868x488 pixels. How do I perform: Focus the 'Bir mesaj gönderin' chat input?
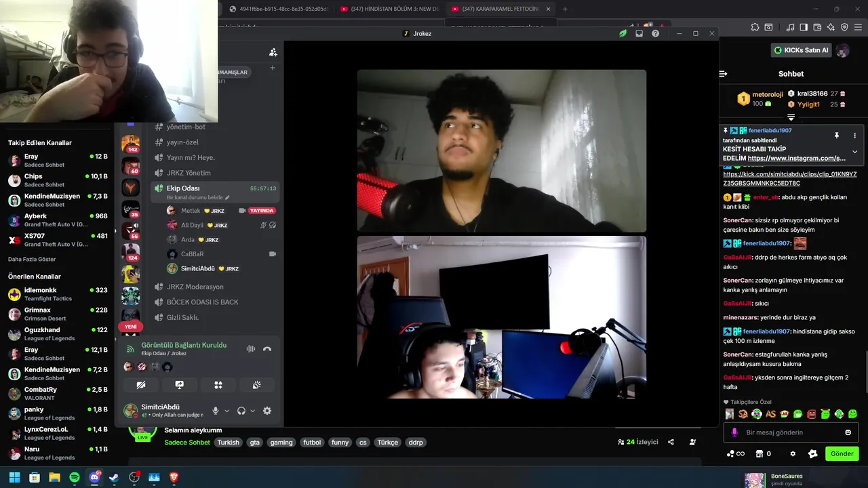[790, 432]
